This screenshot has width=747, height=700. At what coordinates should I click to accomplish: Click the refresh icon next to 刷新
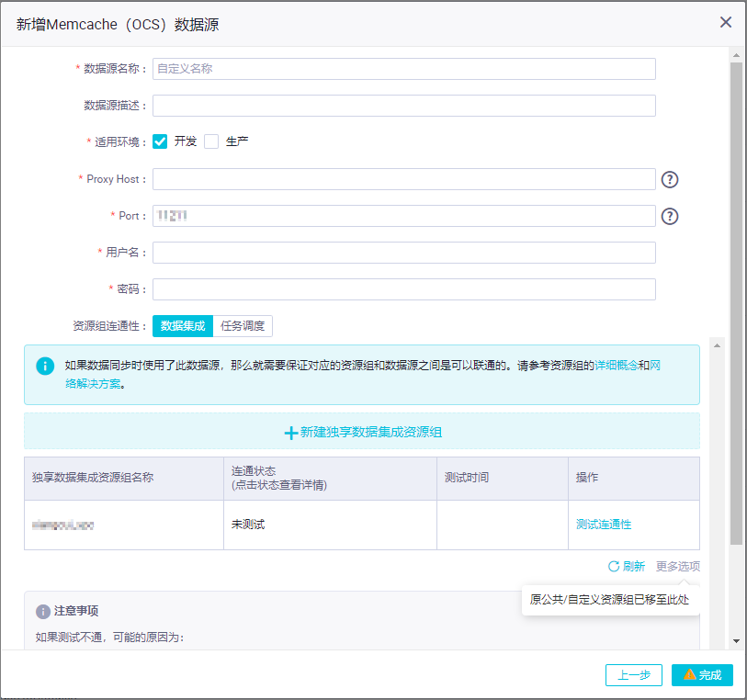pyautogui.click(x=614, y=566)
